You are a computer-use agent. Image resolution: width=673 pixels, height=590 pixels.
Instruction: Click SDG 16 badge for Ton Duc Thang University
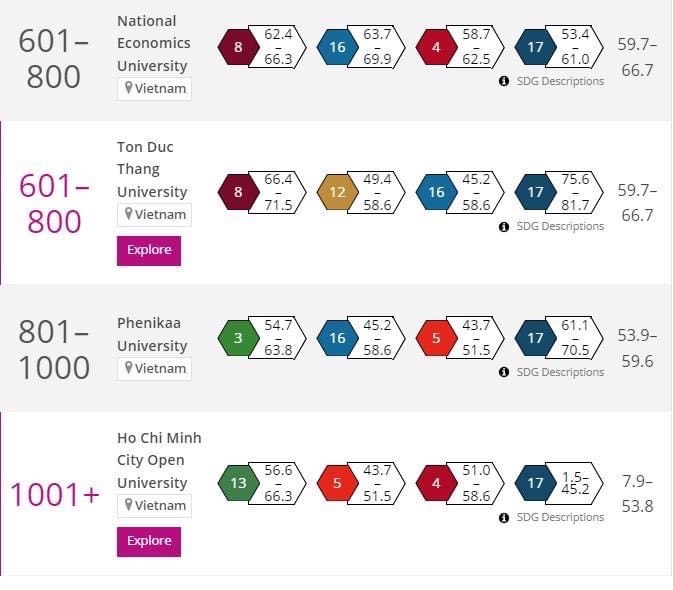pyautogui.click(x=436, y=193)
